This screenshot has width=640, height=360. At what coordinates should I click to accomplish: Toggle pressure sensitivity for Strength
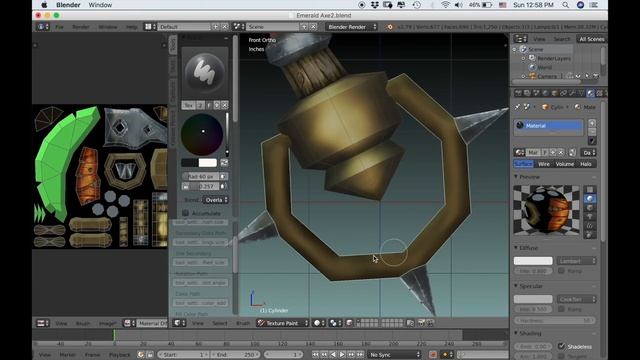(223, 186)
